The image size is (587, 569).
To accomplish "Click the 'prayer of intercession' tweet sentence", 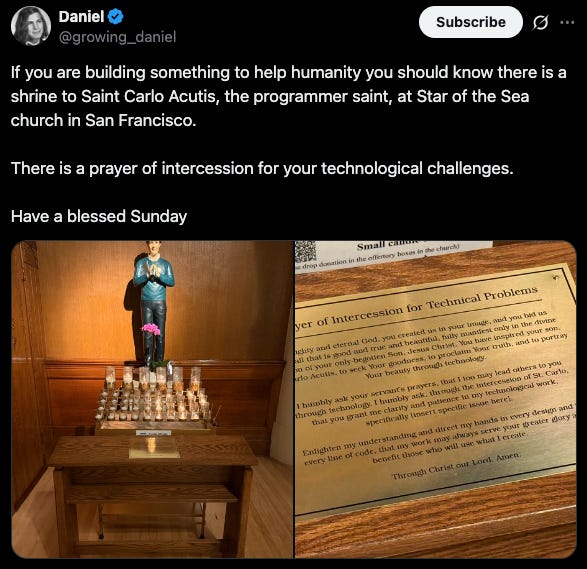I will coord(262,168).
